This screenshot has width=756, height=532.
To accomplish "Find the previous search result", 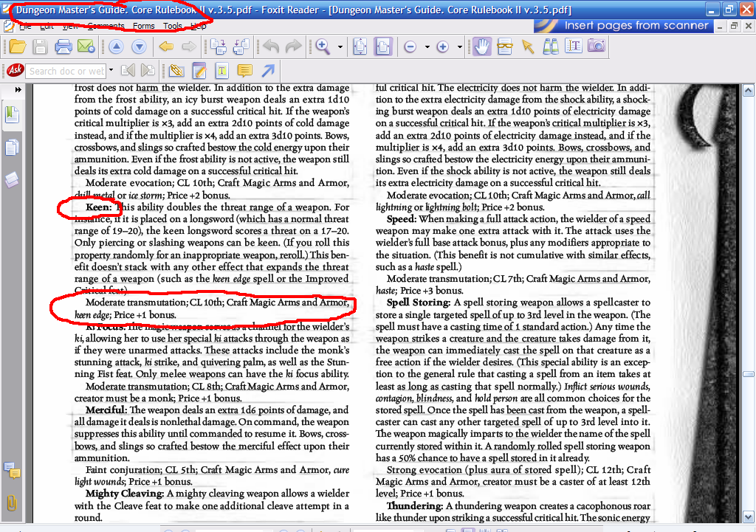I will [128, 71].
